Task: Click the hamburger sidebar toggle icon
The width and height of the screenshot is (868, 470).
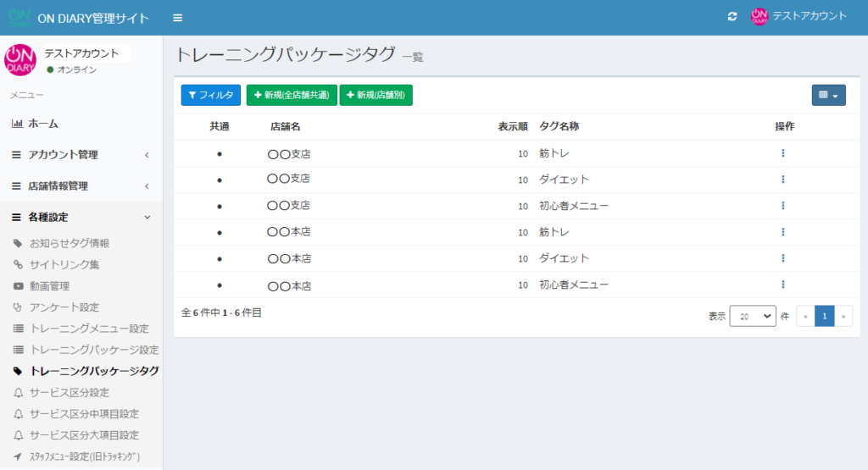Action: click(x=177, y=18)
